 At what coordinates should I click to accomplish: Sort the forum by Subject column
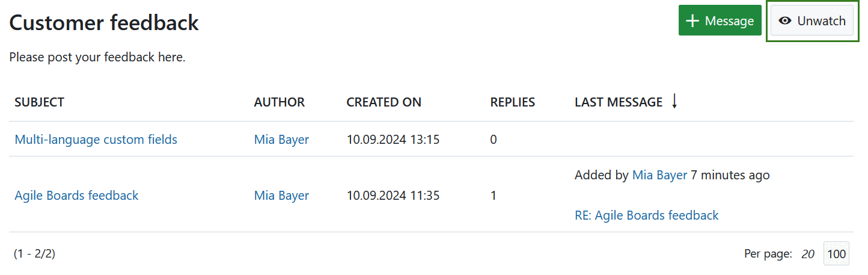pos(40,102)
